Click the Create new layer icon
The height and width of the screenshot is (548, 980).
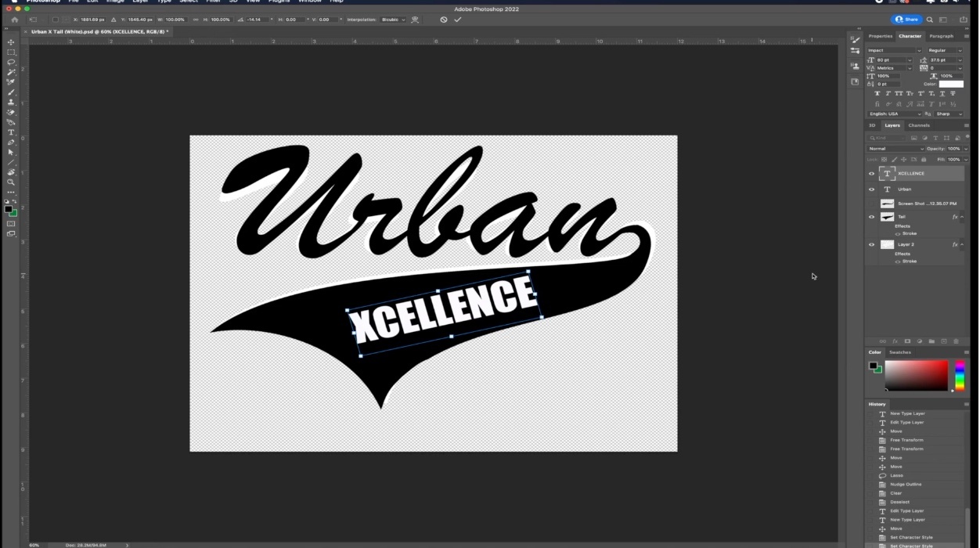(943, 341)
